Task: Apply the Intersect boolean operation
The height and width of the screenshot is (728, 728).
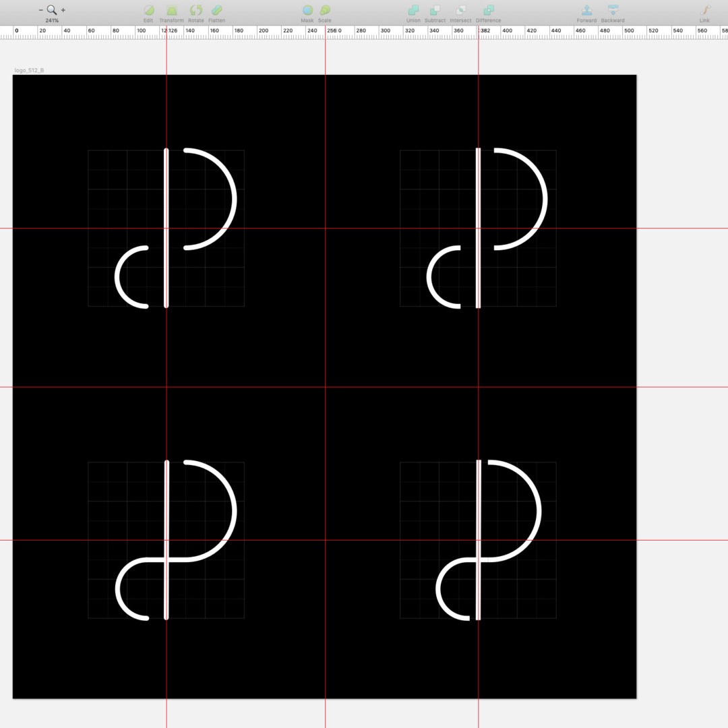Action: click(x=460, y=10)
